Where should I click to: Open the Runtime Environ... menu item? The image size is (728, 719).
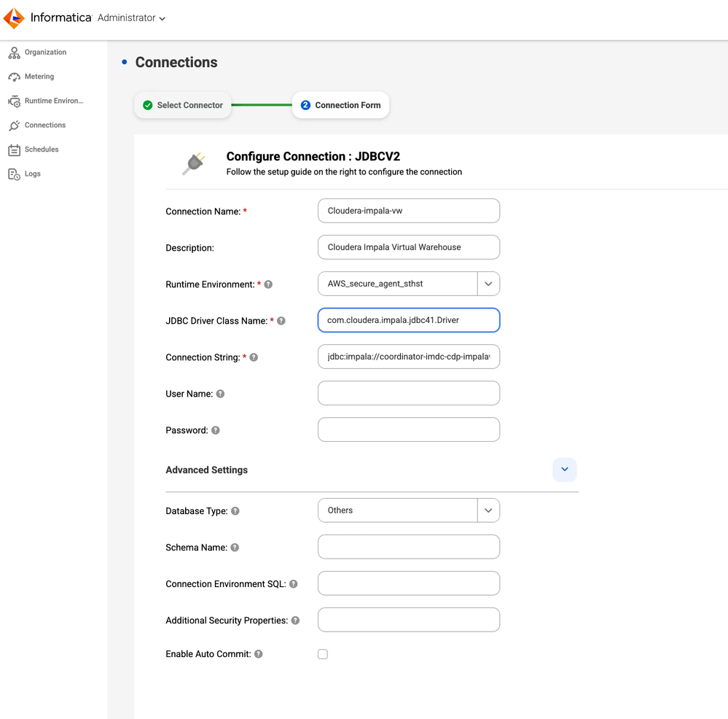(54, 101)
